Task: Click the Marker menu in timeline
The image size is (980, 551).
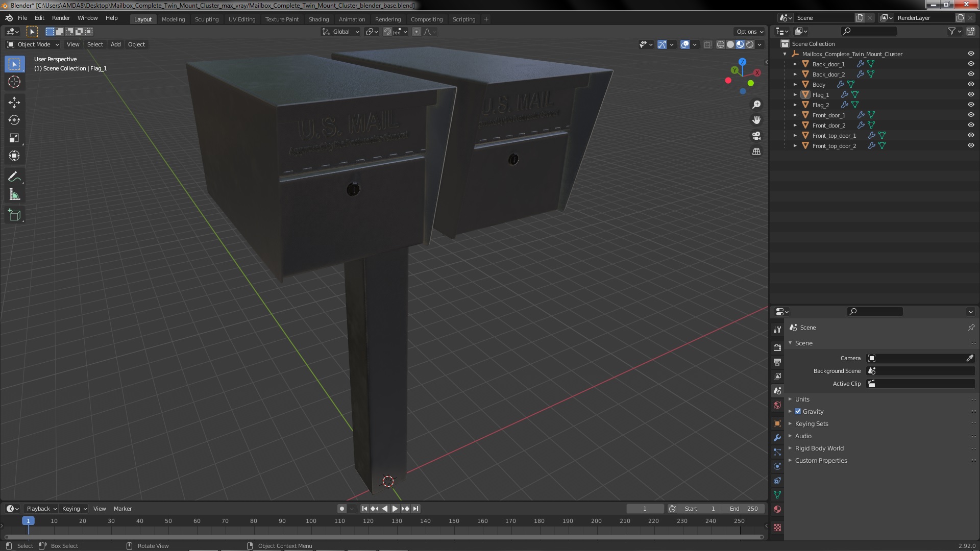Action: [122, 509]
